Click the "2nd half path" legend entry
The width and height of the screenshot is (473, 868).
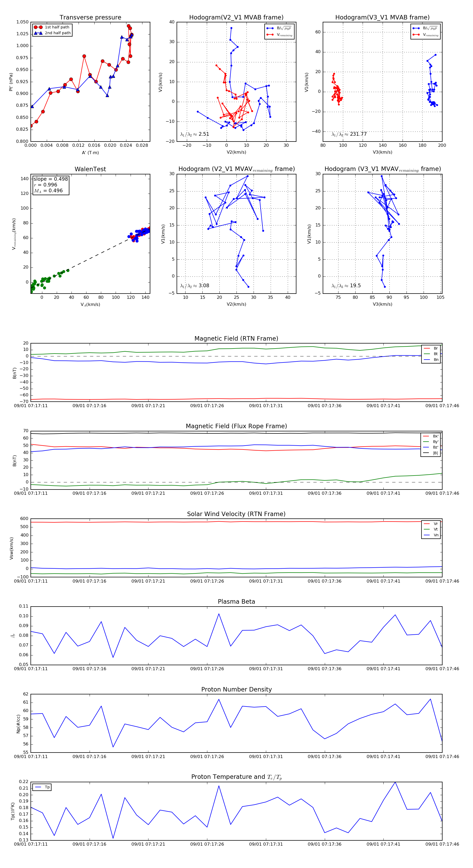[x=53, y=33]
